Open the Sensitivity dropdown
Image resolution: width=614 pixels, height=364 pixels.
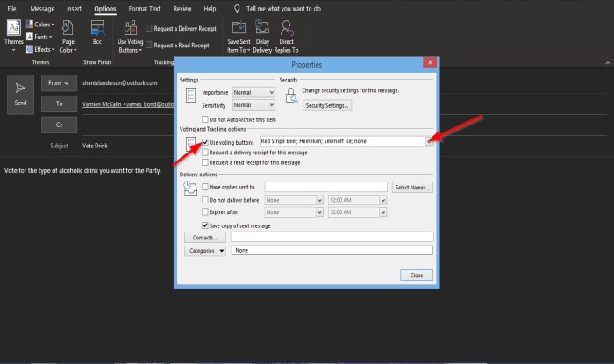(x=253, y=105)
